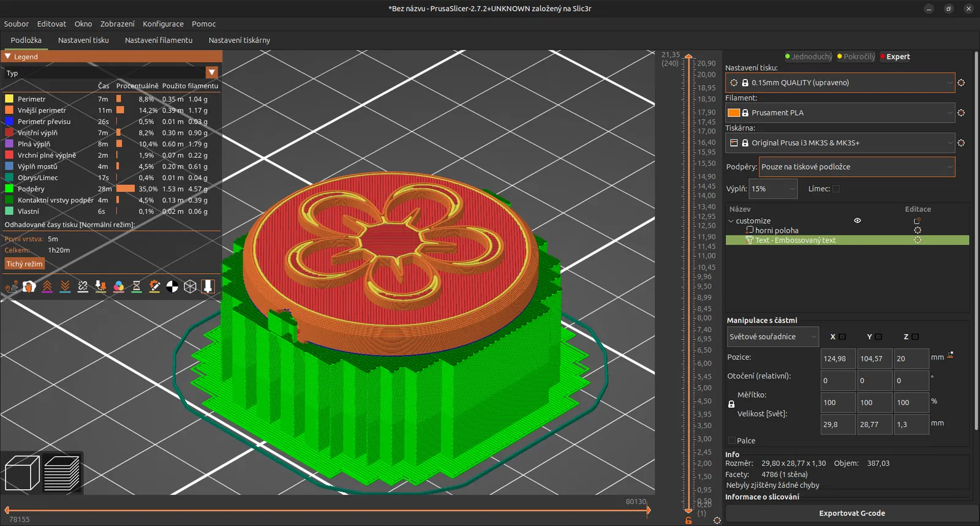This screenshot has height=526, width=980.
Task: Open Prusament PLA filament dropdown
Action: (x=840, y=113)
